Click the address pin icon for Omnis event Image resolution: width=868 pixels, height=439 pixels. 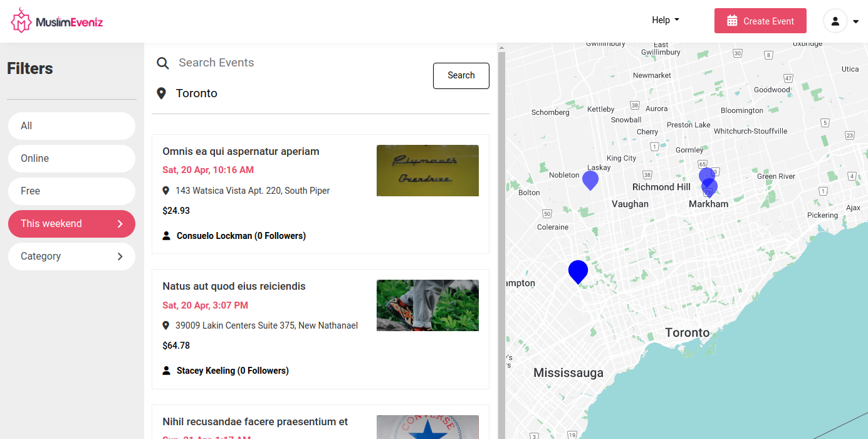[165, 190]
